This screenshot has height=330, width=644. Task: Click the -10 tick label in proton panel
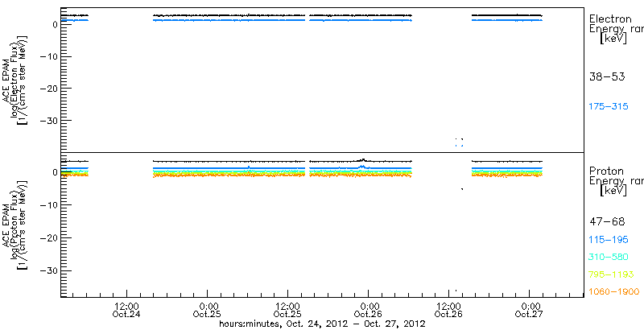pyautogui.click(x=48, y=204)
